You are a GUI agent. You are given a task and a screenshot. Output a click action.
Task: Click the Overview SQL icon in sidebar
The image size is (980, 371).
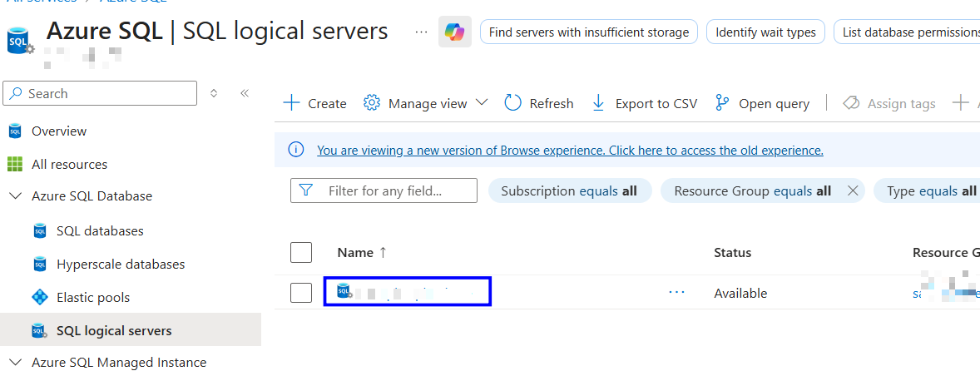pos(14,131)
